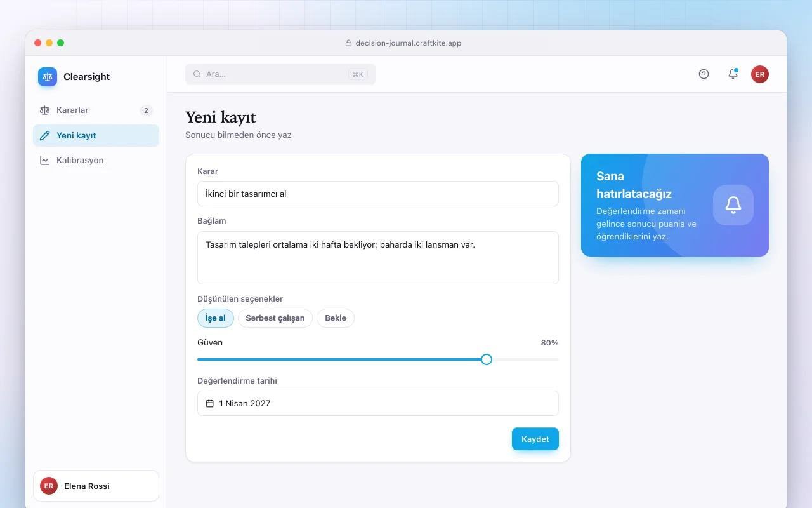Click the Kaydet button
The height and width of the screenshot is (508, 812).
click(x=535, y=439)
